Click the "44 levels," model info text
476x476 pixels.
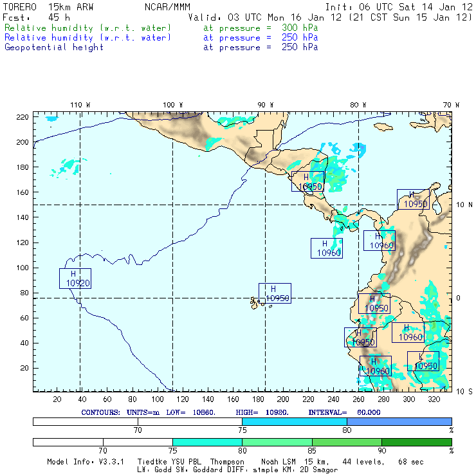[x=363, y=462]
